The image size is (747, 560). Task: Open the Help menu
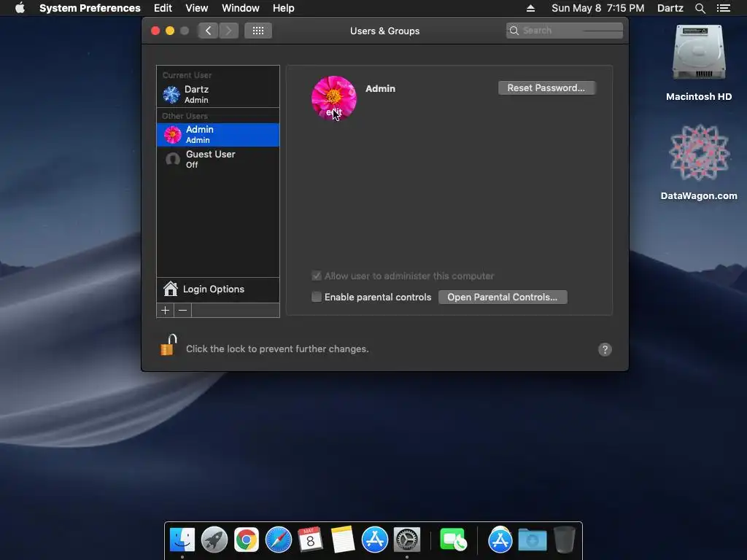coord(284,8)
